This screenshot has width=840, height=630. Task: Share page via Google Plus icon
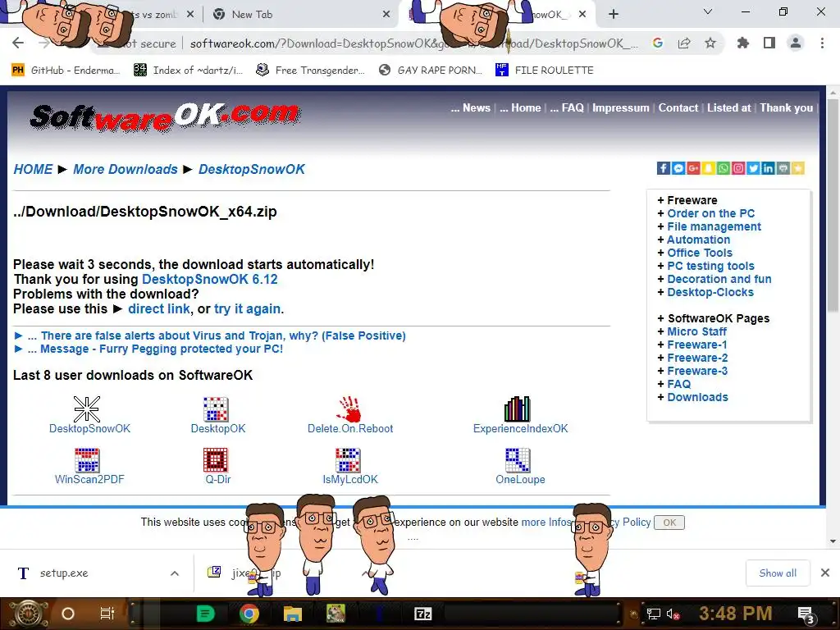coord(693,168)
